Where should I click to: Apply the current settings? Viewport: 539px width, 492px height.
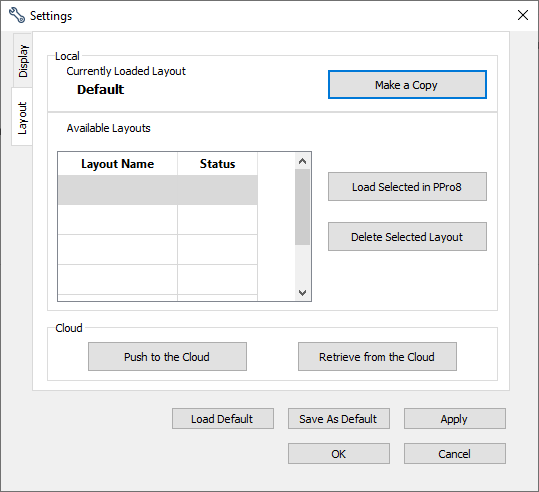(x=455, y=419)
